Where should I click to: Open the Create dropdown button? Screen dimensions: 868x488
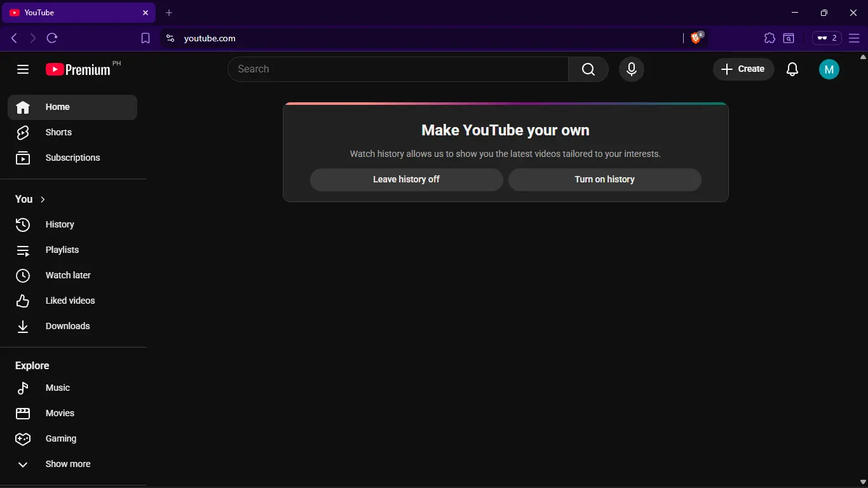tap(743, 69)
